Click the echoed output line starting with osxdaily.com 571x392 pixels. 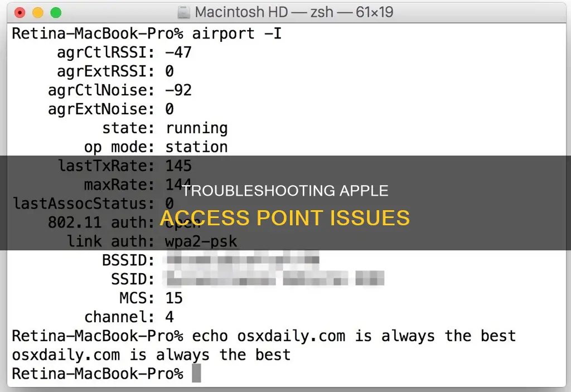pos(151,355)
